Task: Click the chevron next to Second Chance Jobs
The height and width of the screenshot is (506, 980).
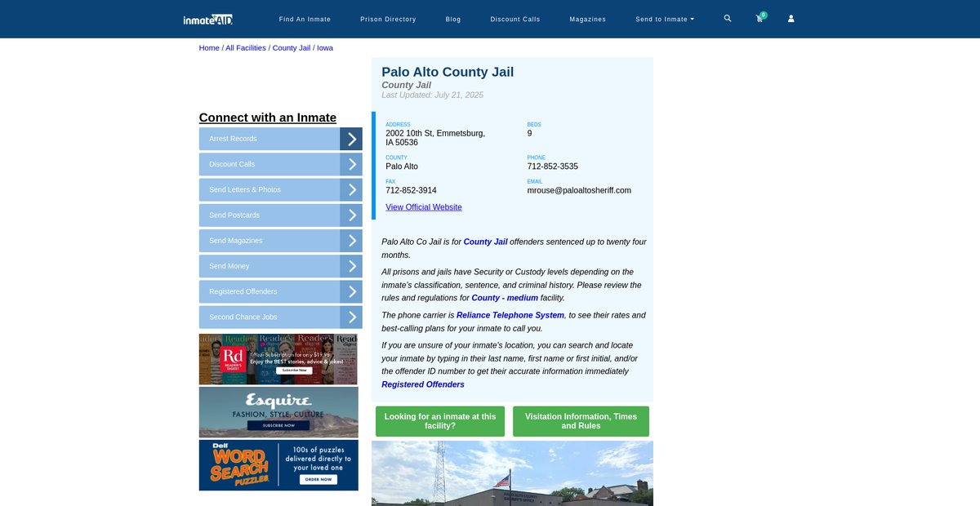Action: coord(351,317)
